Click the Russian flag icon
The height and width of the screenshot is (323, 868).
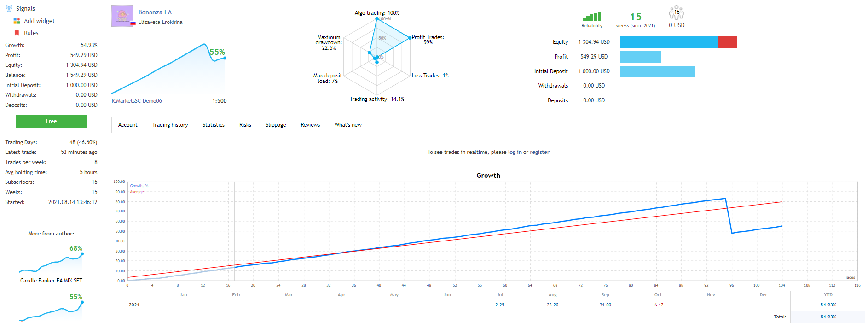[133, 23]
